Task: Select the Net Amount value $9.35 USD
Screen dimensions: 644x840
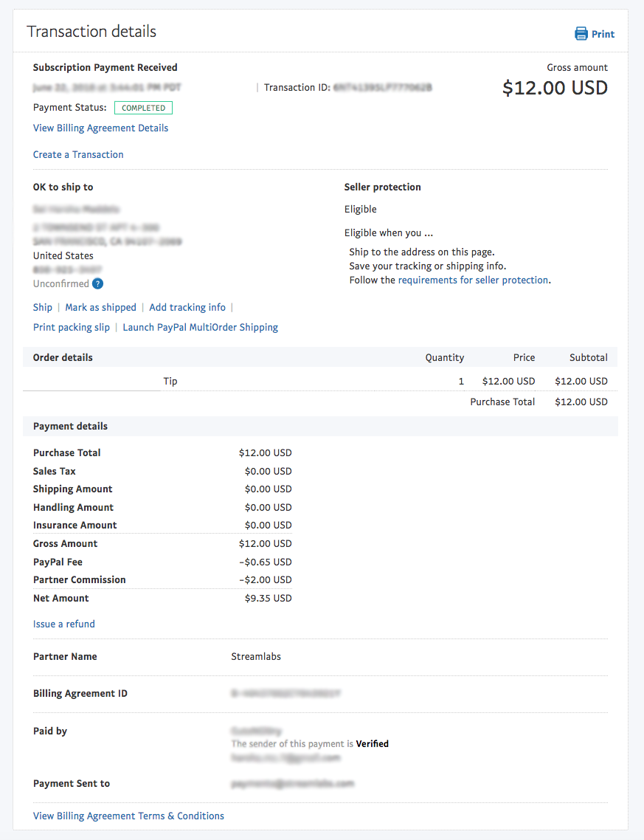Action: pyautogui.click(x=268, y=599)
